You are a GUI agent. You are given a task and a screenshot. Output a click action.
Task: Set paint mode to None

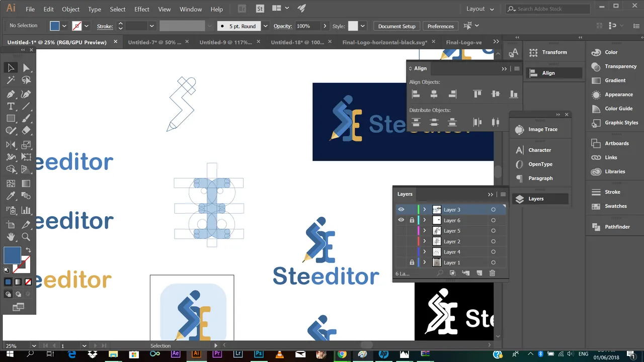(28, 282)
